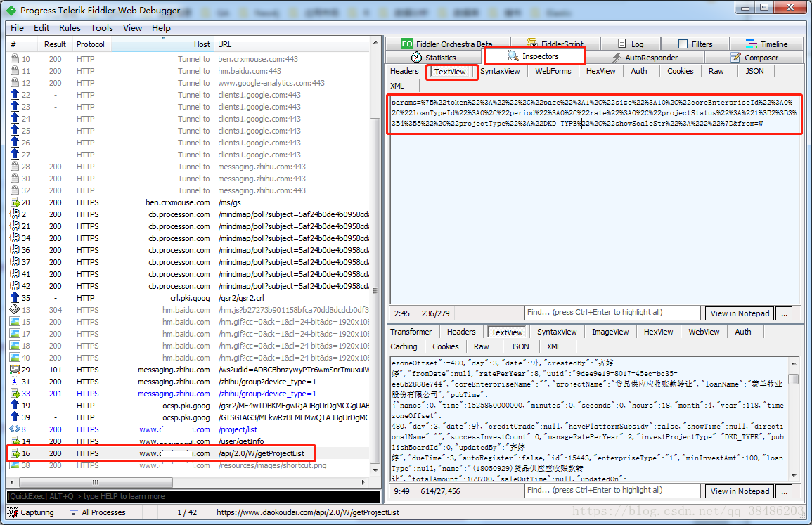This screenshot has height=525, width=812.
Task: Open the Edit menu
Action: 41,28
